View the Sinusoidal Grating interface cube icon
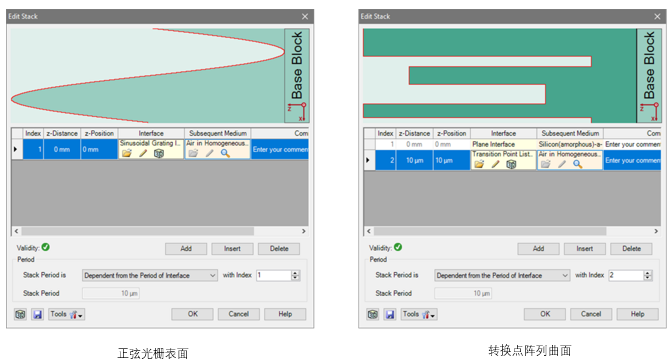 [159, 153]
